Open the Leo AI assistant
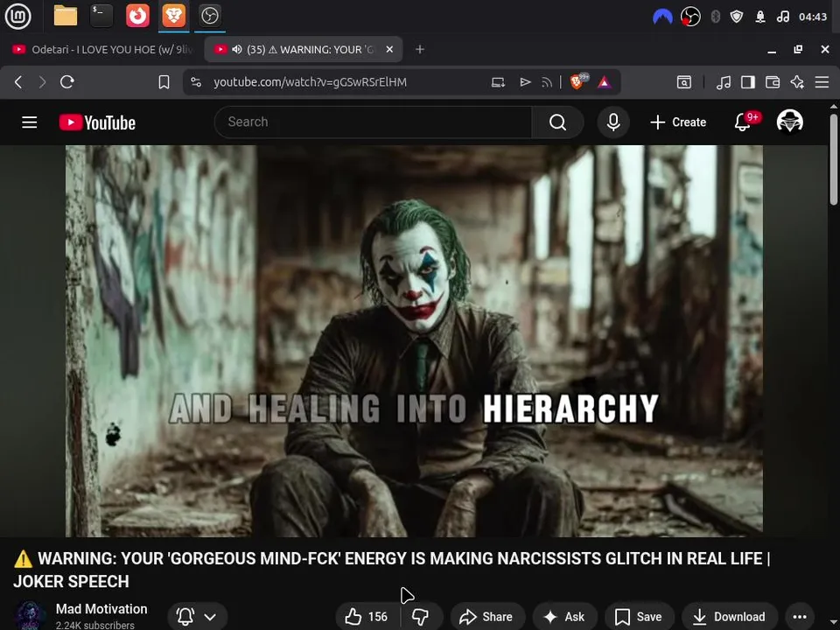The image size is (840, 630). 797,82
